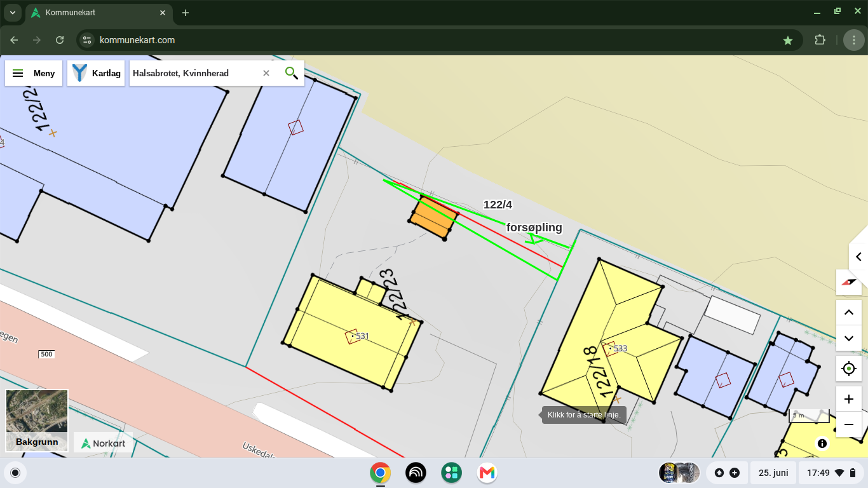Open the map info icon
The width and height of the screenshot is (868, 488).
point(822,444)
